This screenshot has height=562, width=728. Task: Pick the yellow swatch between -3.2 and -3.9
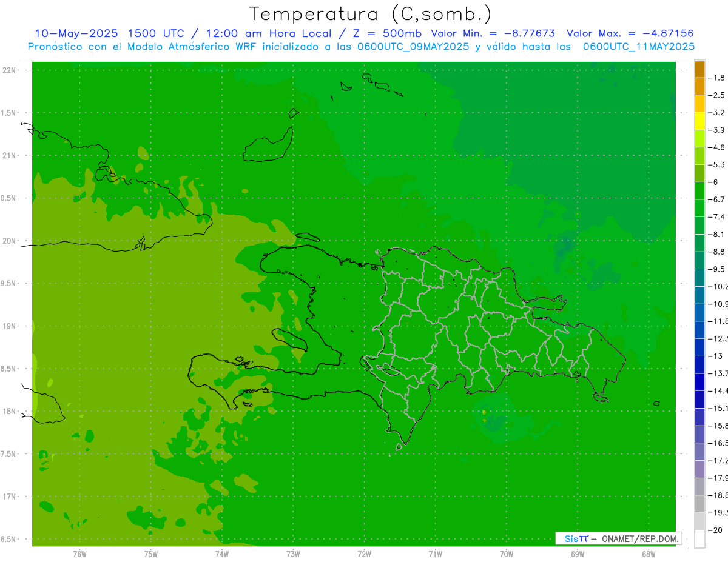point(699,121)
